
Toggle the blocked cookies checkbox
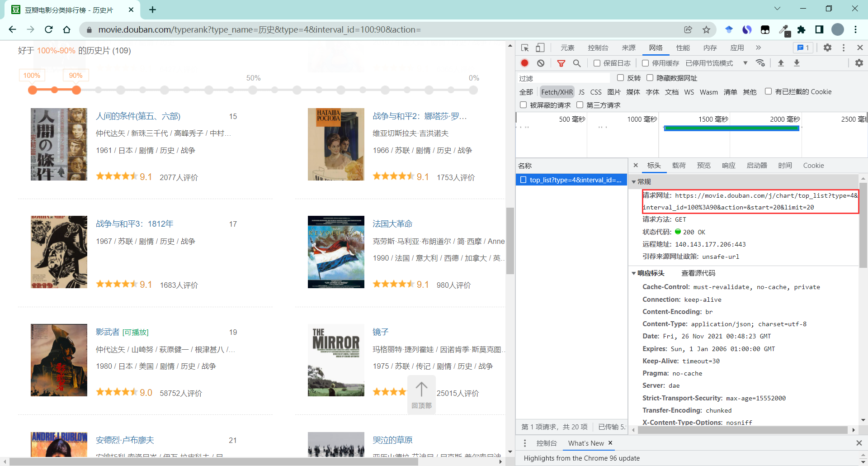click(768, 91)
